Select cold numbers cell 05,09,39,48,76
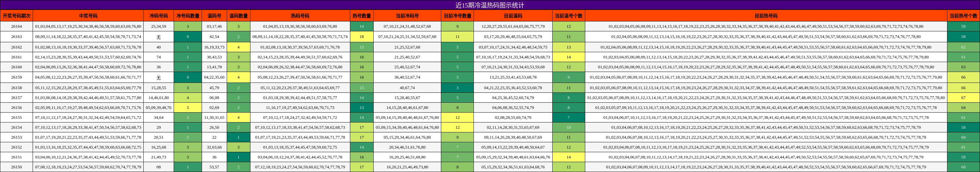 pyautogui.click(x=158, y=108)
